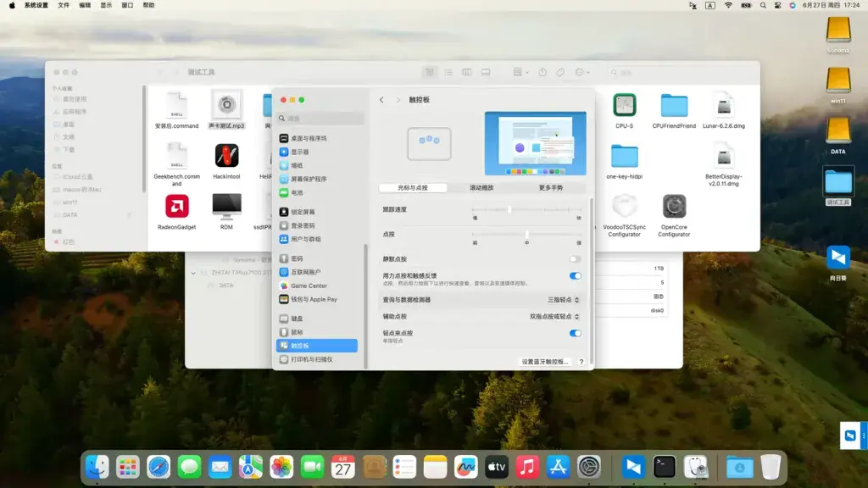This screenshot has height=488, width=868.
Task: Switch to the 更多手势 tab
Action: point(551,187)
